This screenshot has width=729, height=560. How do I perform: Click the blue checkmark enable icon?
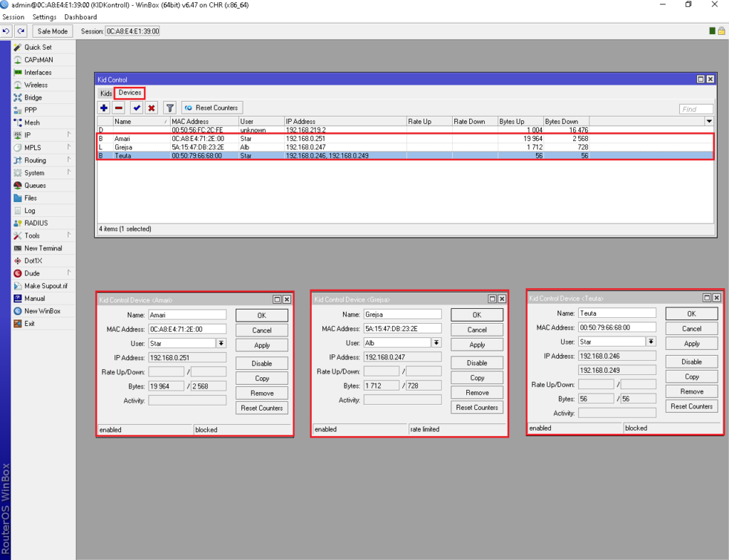137,108
